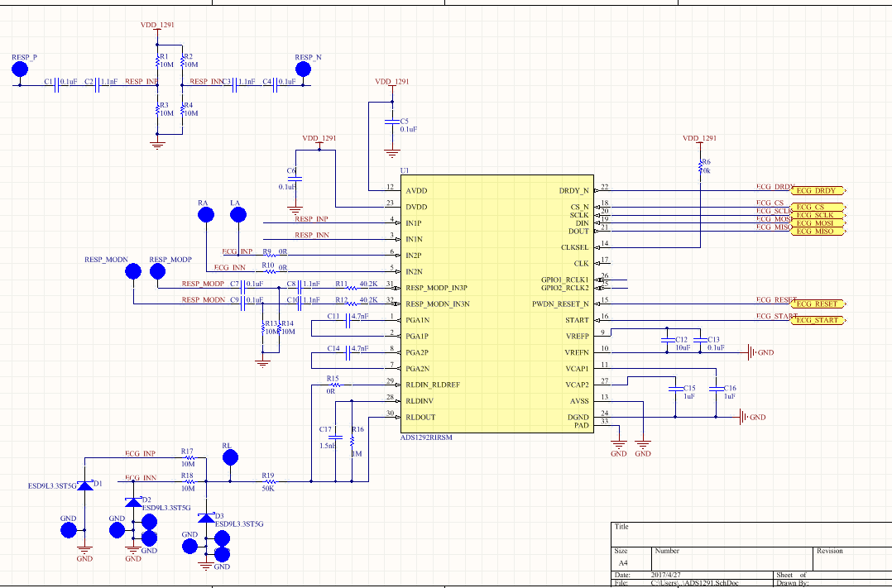Select resistor R17 10M symbol
The image size is (892, 588).
(189, 458)
